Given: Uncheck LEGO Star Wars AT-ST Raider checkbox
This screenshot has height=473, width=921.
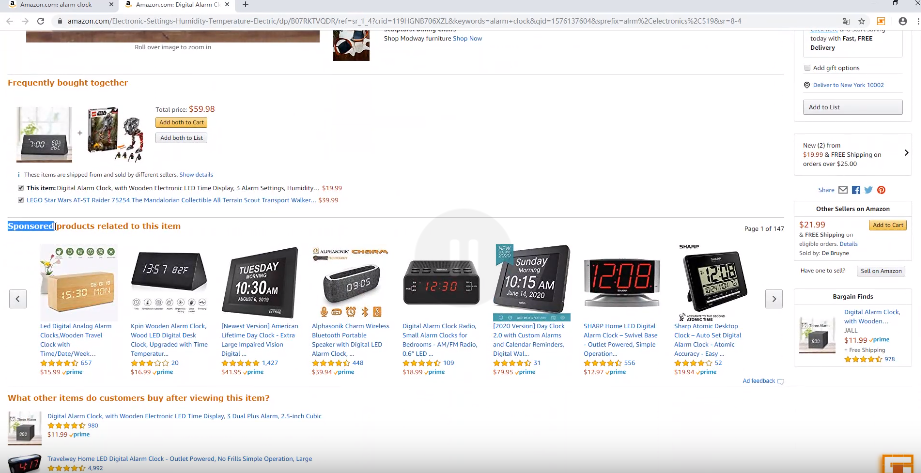Looking at the screenshot, I should point(21,200).
